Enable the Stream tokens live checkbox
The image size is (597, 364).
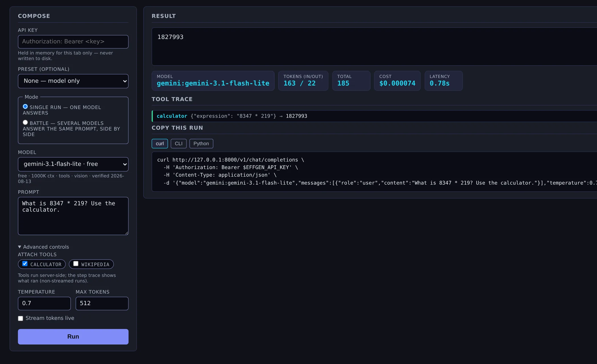20,319
